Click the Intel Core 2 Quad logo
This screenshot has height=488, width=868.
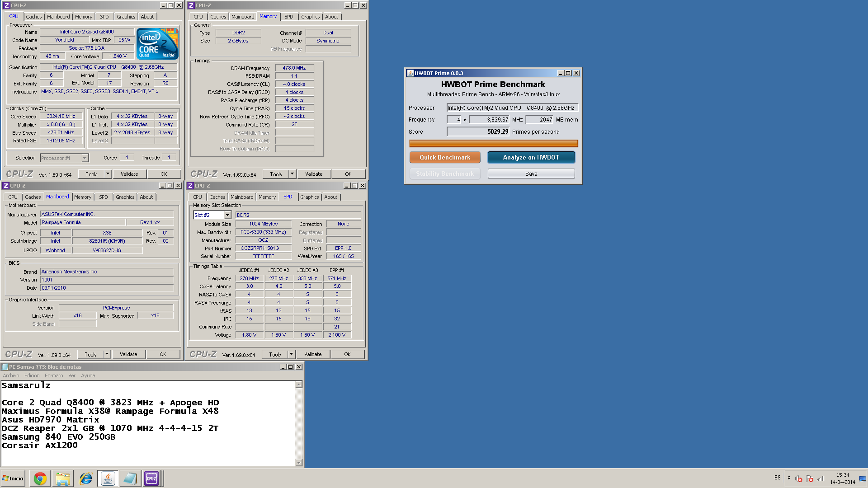(x=157, y=44)
